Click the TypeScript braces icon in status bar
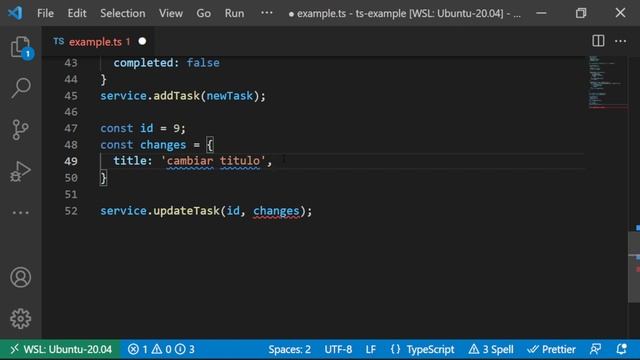The image size is (640, 360). [x=395, y=349]
